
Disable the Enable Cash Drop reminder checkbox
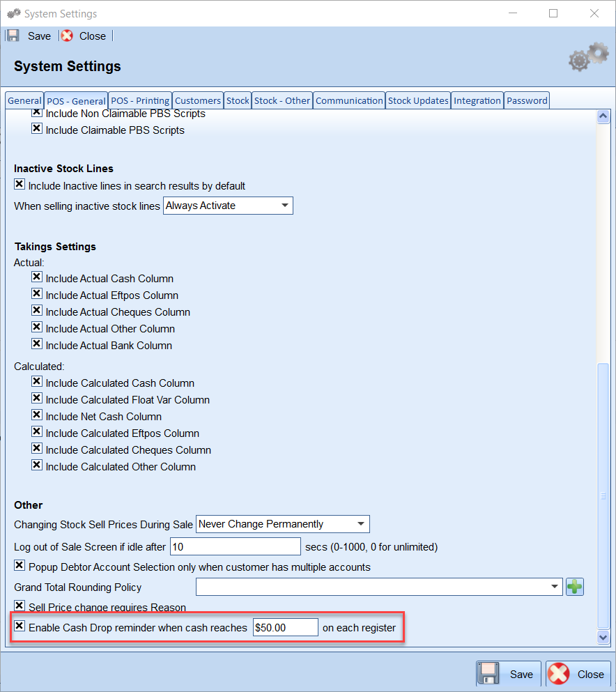click(20, 627)
